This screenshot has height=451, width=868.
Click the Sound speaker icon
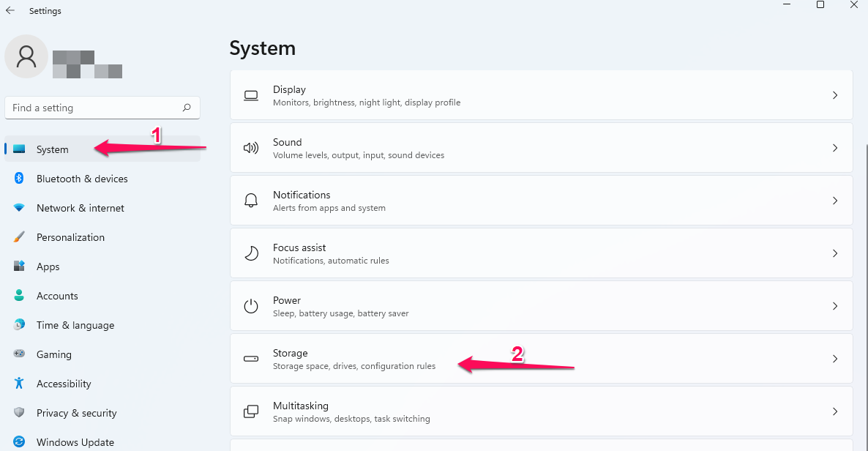pos(251,148)
